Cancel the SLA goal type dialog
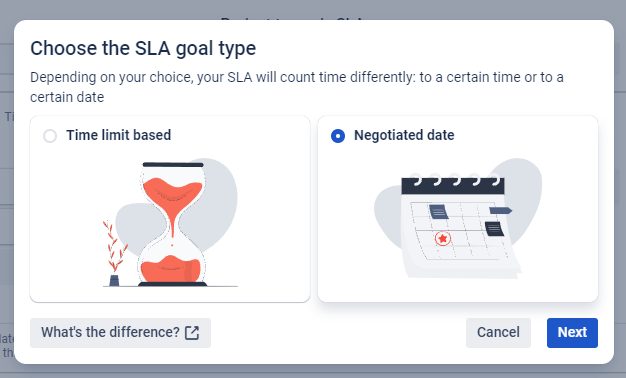Image resolution: width=626 pixels, height=378 pixels. tap(498, 332)
